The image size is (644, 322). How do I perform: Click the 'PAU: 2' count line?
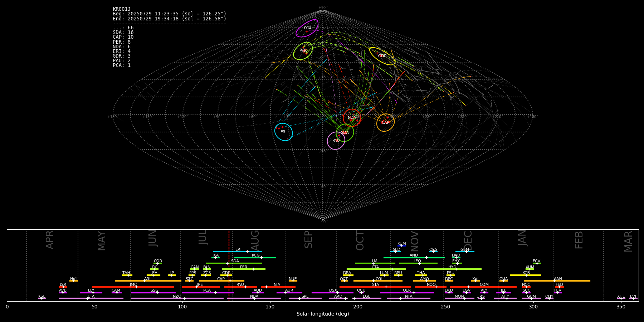click(x=122, y=61)
